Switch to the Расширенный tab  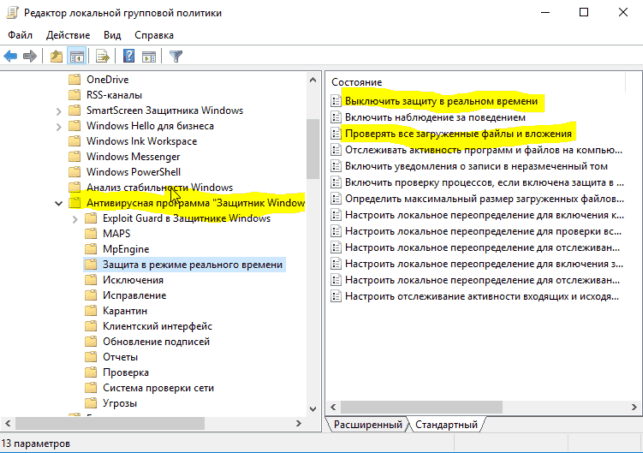(368, 424)
